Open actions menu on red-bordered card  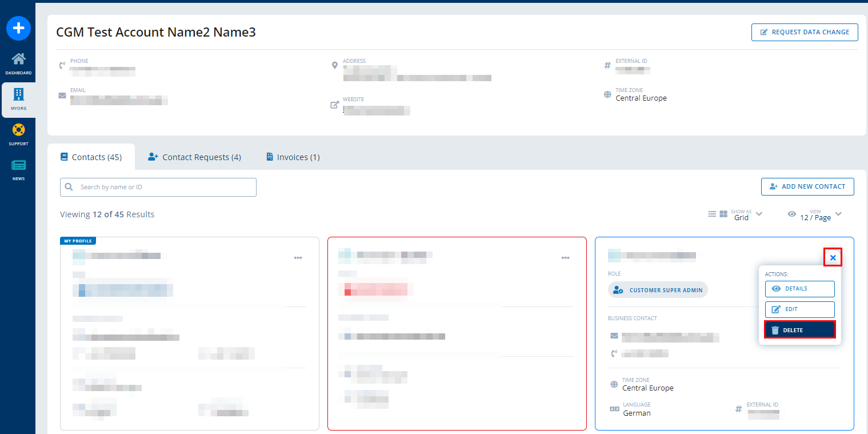pyautogui.click(x=565, y=258)
